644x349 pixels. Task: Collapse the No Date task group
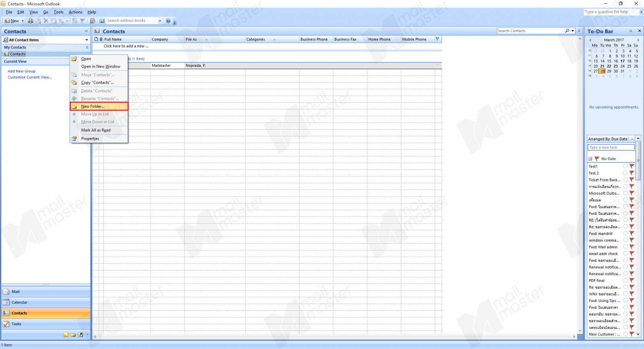(590, 159)
